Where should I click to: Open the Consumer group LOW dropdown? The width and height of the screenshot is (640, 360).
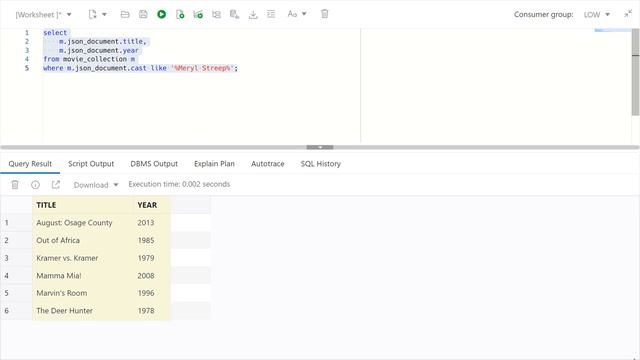(x=596, y=15)
